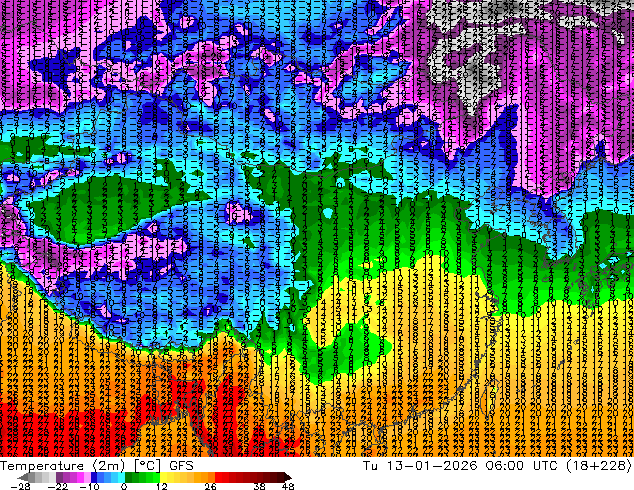Screen dimensions: 634x490
Task: Click the 38 legend label
Action: pos(260,486)
